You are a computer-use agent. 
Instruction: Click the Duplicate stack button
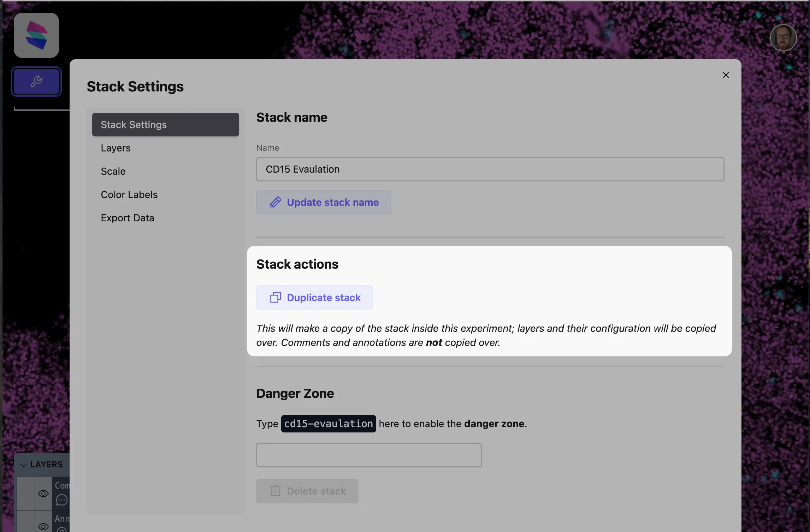(314, 298)
